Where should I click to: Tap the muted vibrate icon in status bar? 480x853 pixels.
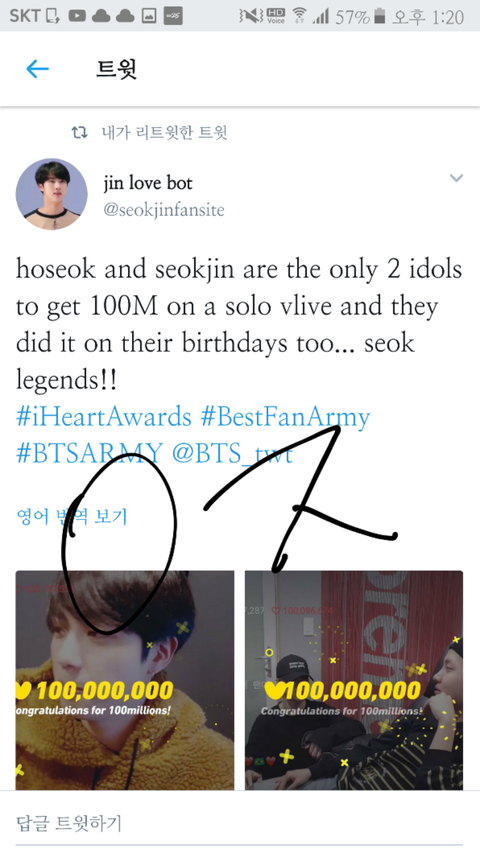click(250, 16)
